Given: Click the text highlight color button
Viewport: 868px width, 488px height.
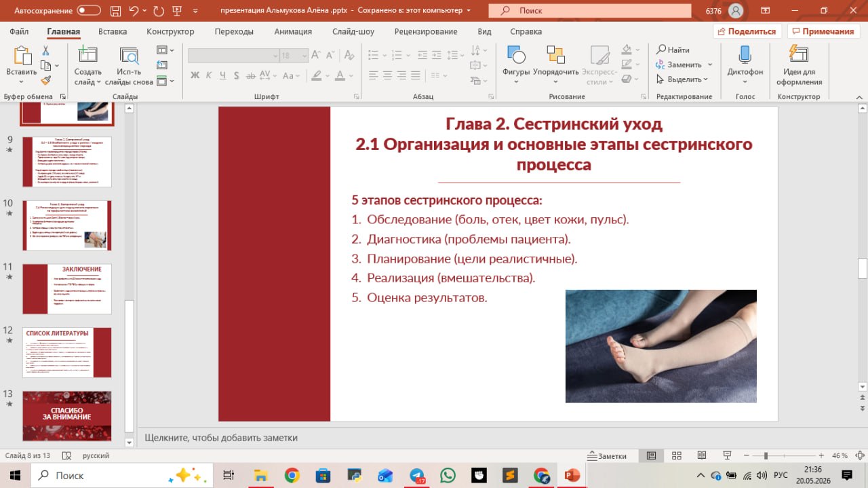Looking at the screenshot, I should coord(317,75).
